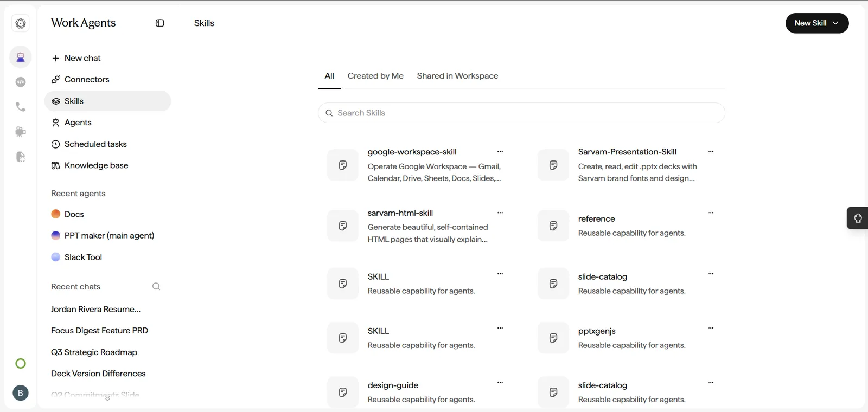Switch to the Created by Me tab
This screenshot has width=868, height=412.
coord(375,76)
